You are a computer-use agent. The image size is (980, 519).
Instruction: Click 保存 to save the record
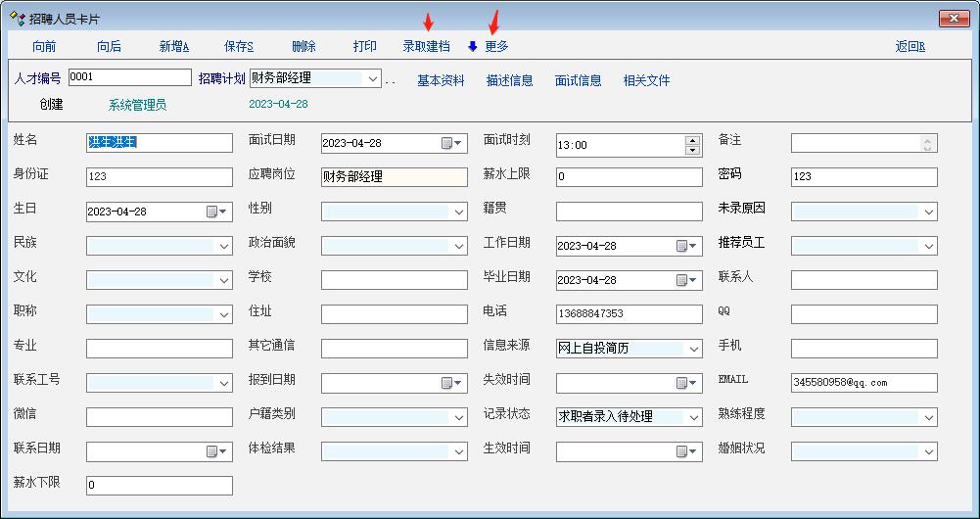point(239,46)
